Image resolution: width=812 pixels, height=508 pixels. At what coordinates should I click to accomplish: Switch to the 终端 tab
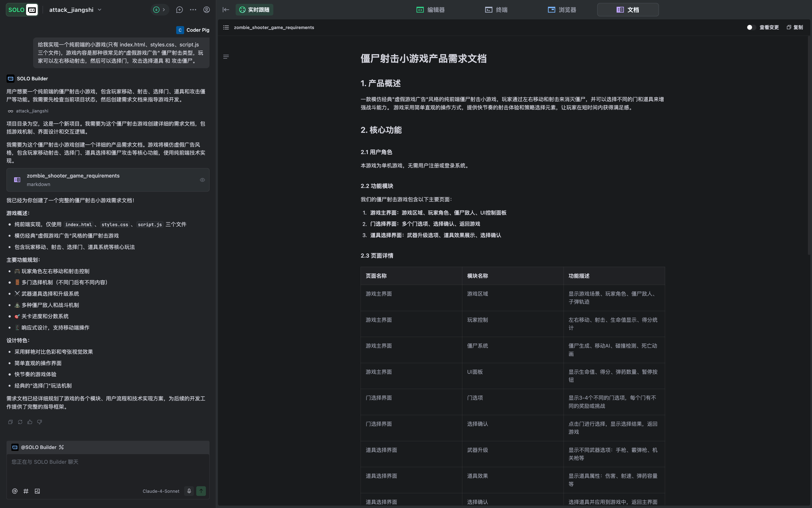(496, 10)
